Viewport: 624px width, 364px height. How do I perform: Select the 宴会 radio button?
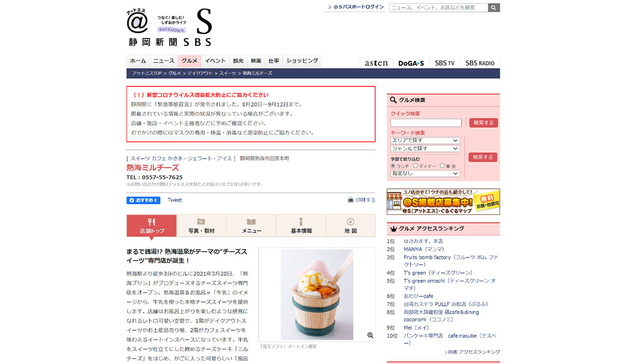click(442, 166)
